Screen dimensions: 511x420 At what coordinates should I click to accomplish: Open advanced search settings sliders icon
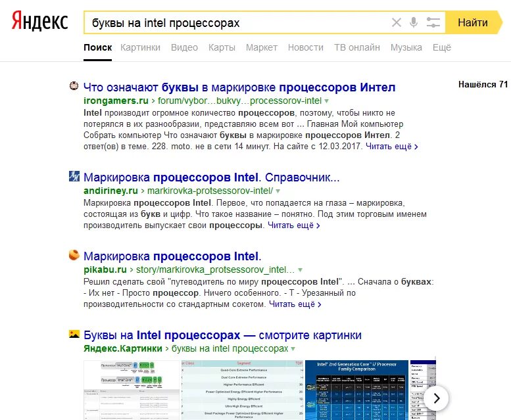(433, 22)
